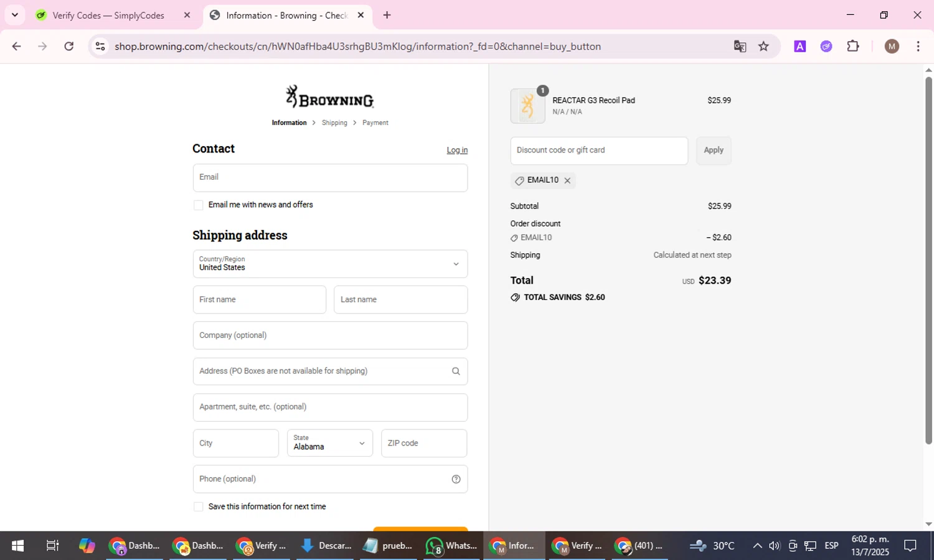The height and width of the screenshot is (560, 934).
Task: Select the Information breadcrumb step
Action: (289, 123)
